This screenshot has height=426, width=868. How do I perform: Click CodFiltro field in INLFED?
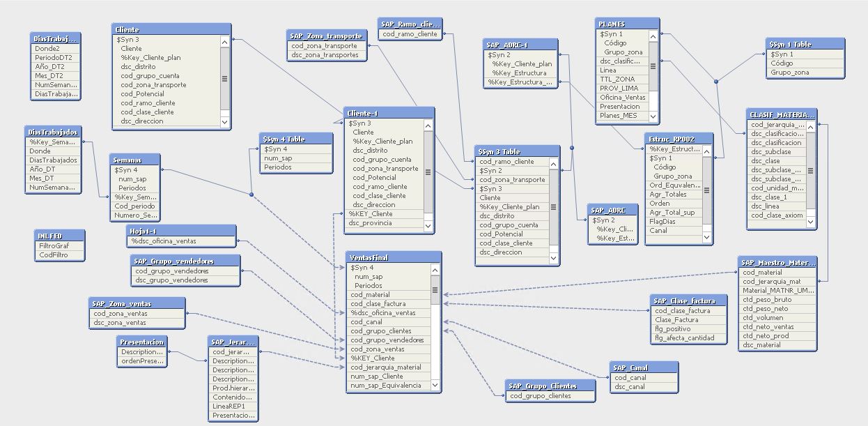point(59,255)
